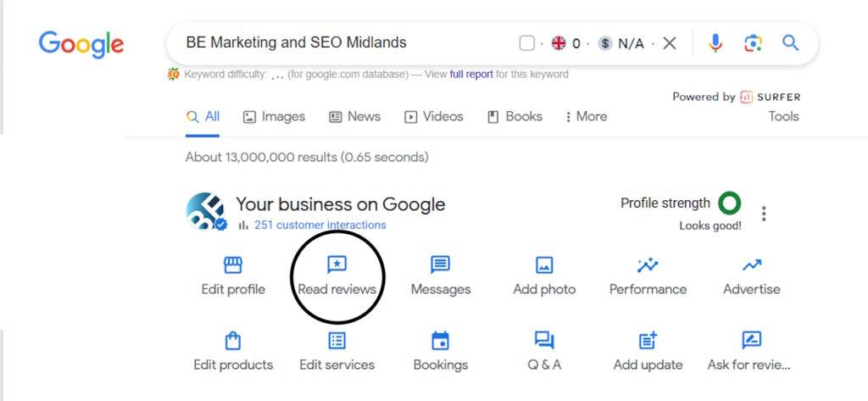Open the Surfer logo link
The height and width of the screenshot is (401, 868).
click(x=770, y=97)
